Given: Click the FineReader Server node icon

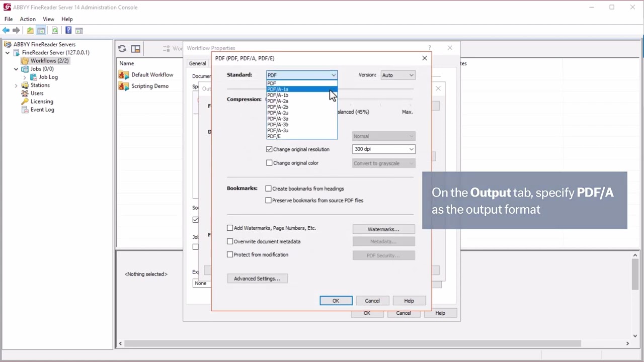Looking at the screenshot, I should coord(17,52).
